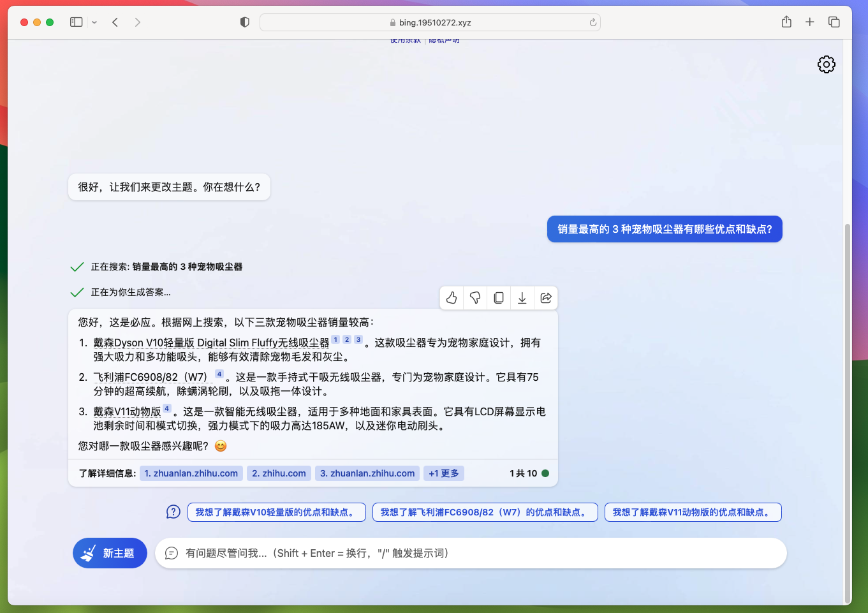This screenshot has height=613, width=868.
Task: Click citation 4 after 飞利浦FC6908/82
Action: coord(219,374)
